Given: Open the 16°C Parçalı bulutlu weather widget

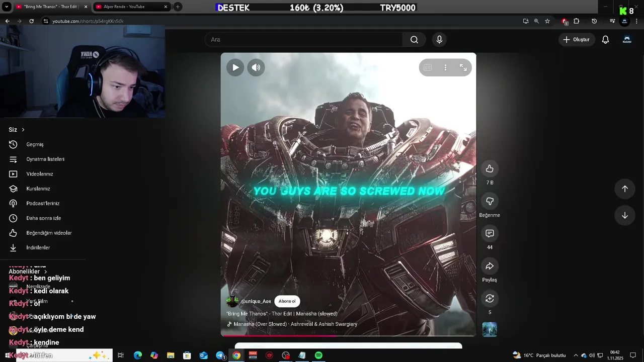Looking at the screenshot, I should pyautogui.click(x=539, y=355).
